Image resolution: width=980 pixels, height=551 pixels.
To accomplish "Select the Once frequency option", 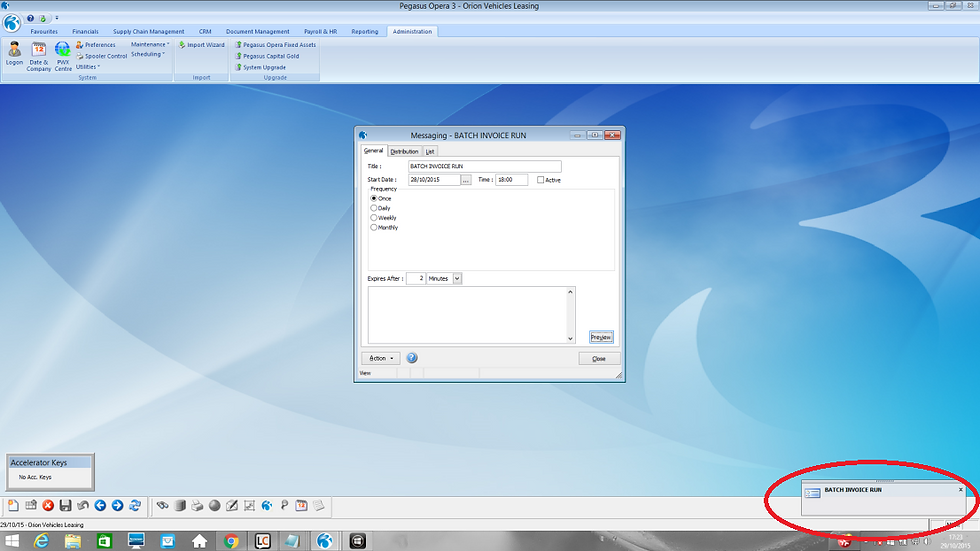I will (x=374, y=199).
